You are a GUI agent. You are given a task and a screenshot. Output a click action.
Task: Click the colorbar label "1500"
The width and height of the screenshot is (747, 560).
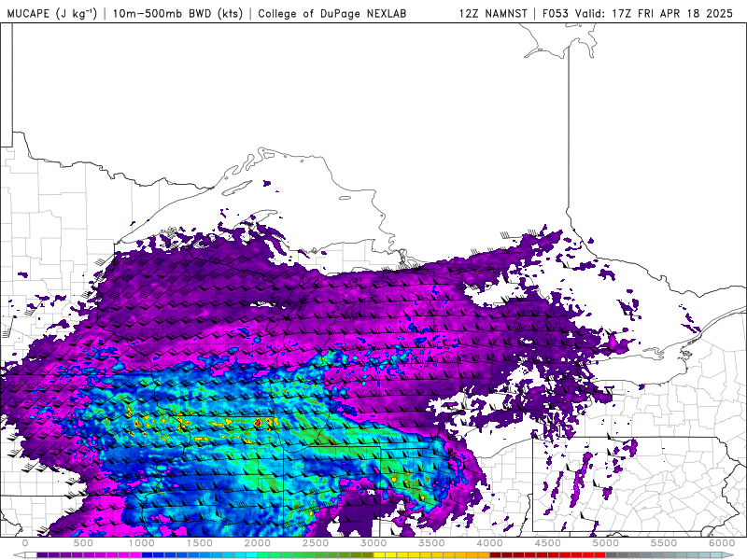[x=200, y=543]
